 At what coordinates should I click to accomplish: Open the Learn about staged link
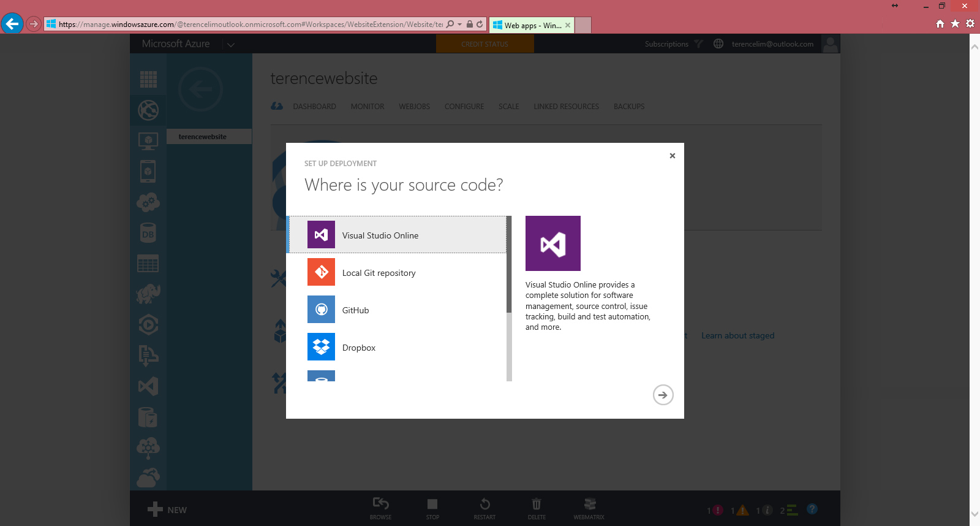coord(737,335)
